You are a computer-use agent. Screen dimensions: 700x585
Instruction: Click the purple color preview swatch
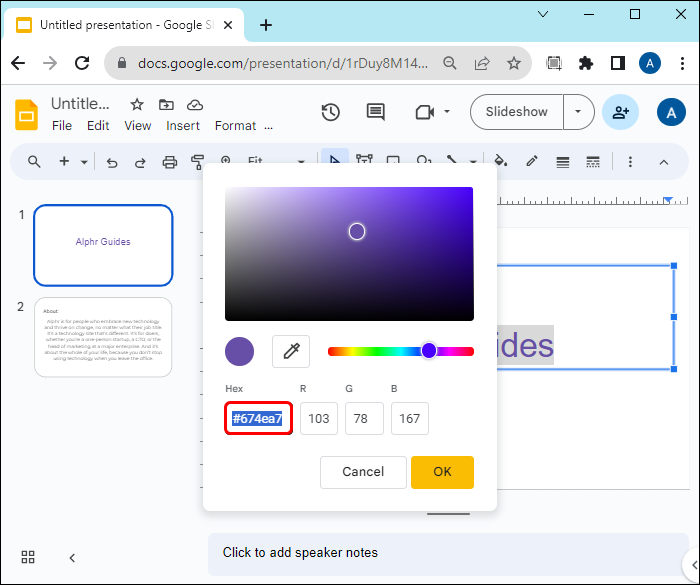click(x=239, y=351)
